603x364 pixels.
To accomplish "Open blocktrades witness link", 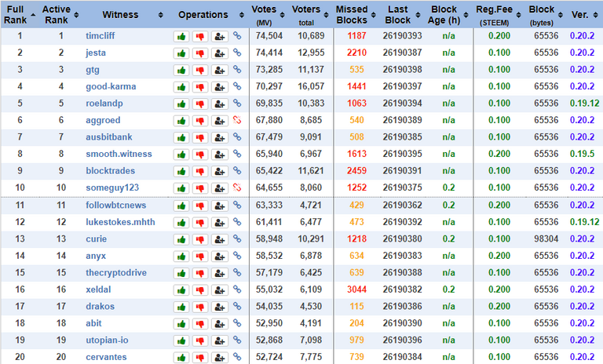I will (x=110, y=171).
